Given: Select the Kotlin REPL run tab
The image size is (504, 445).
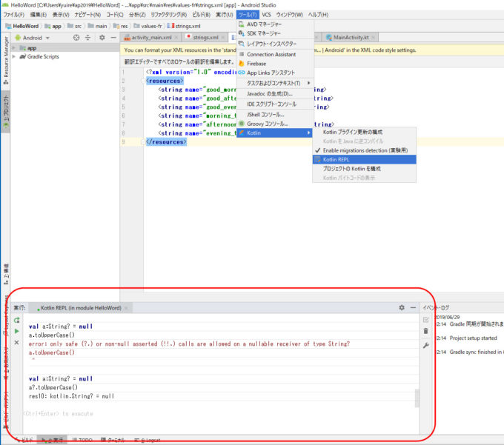Looking at the screenshot, I should [x=79, y=308].
